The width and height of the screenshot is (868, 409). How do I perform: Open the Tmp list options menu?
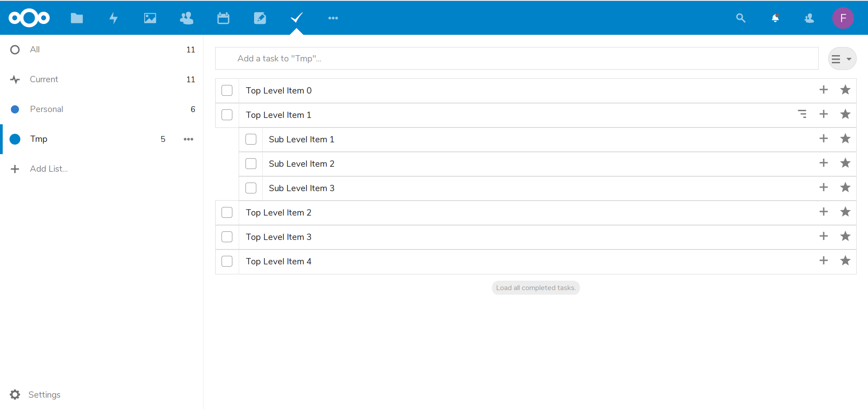point(189,139)
